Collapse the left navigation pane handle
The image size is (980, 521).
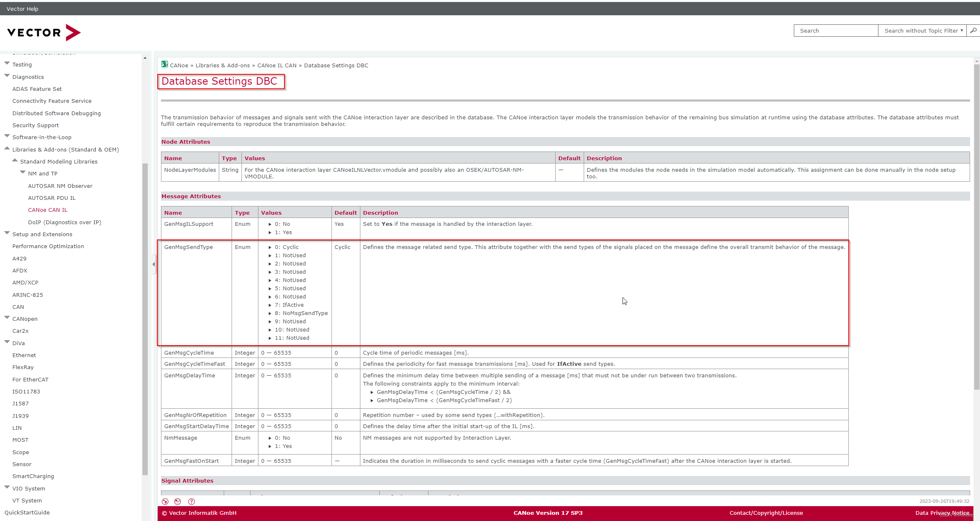154,264
